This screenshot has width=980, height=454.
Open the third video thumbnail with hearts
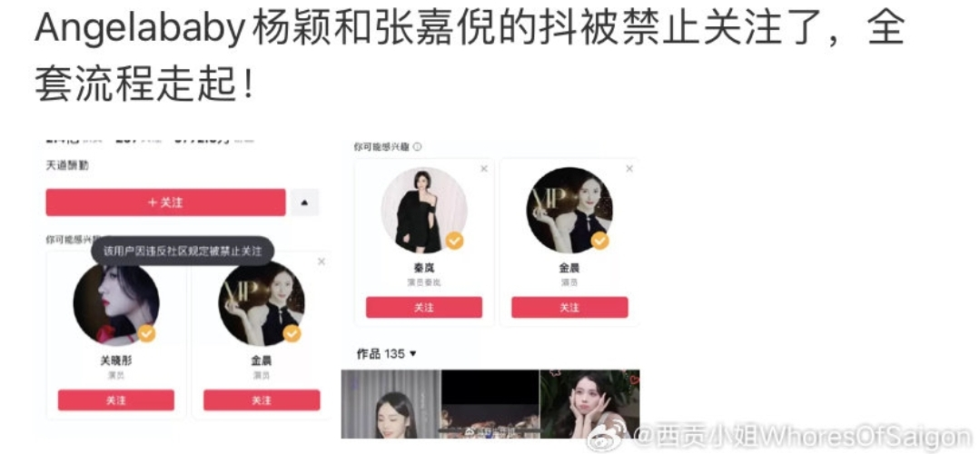[589, 404]
